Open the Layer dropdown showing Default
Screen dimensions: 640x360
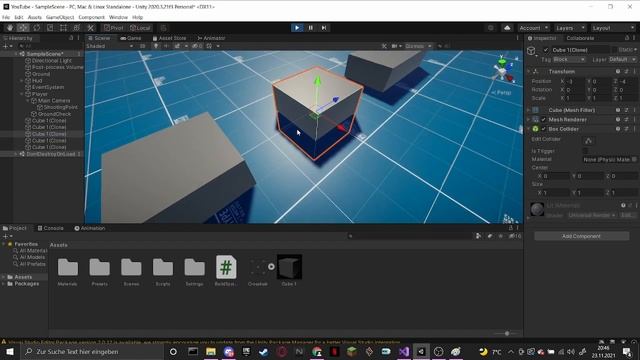pos(622,60)
